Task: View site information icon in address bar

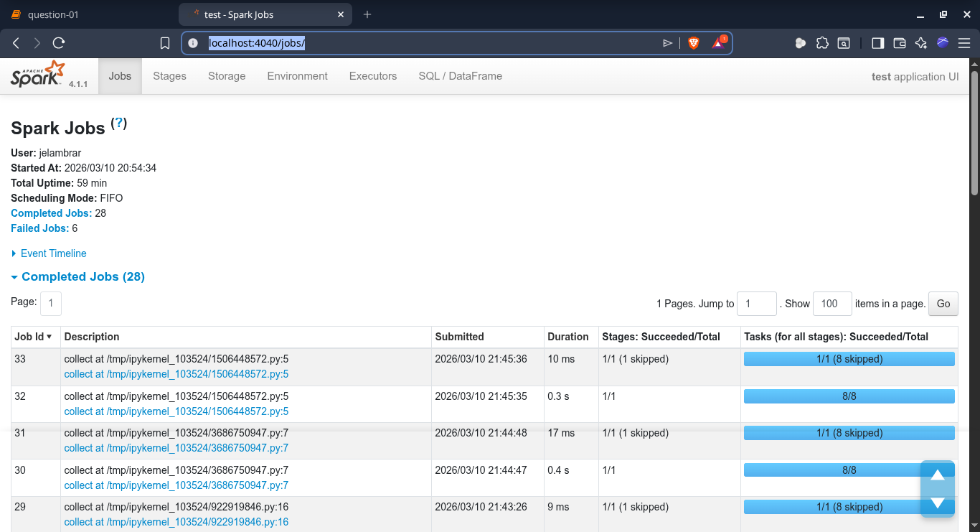Action: click(192, 43)
